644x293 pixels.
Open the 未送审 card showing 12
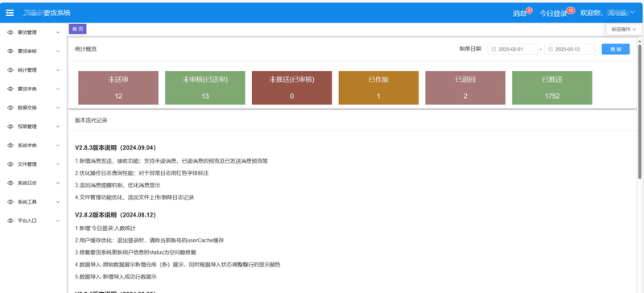click(x=118, y=88)
